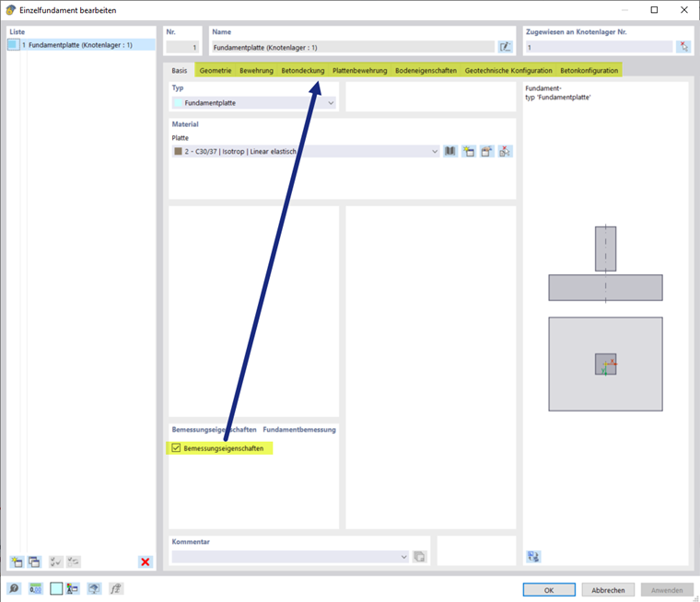
Task: Open the Geometrie tab
Action: 216,71
